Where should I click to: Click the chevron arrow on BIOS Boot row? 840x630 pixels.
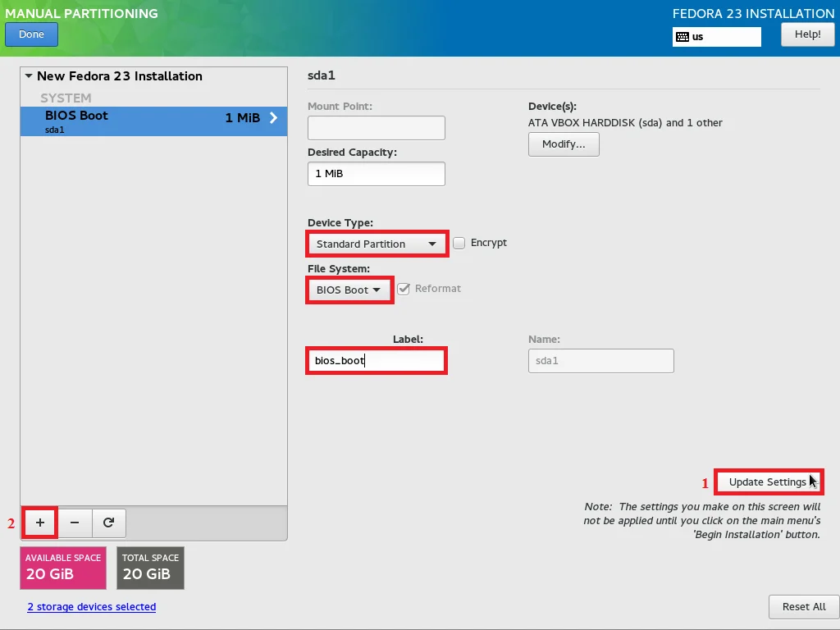coord(273,118)
